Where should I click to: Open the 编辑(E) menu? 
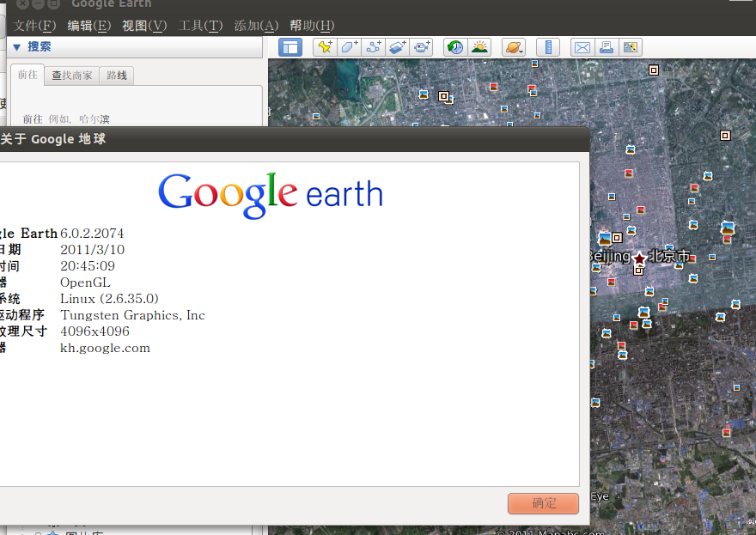[x=89, y=26]
